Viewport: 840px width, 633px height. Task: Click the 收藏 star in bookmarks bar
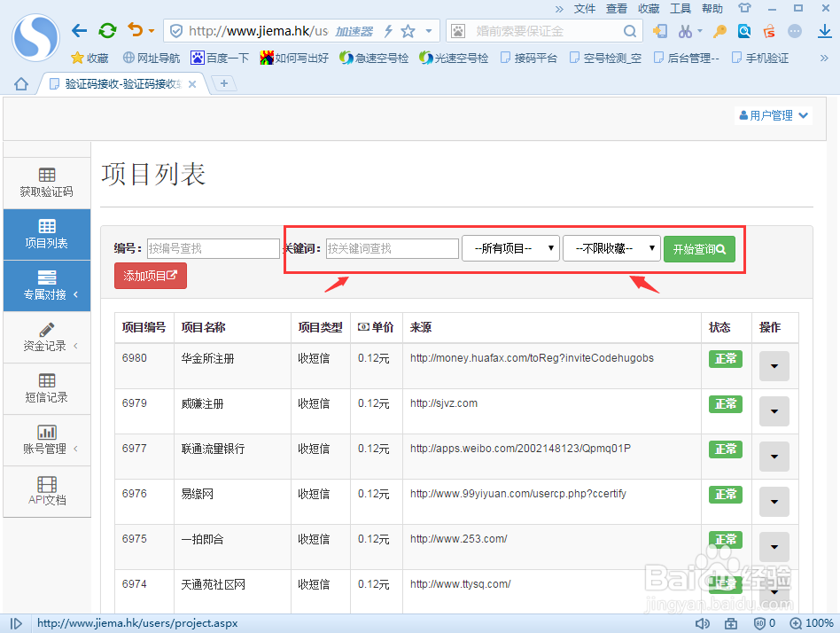[90, 58]
